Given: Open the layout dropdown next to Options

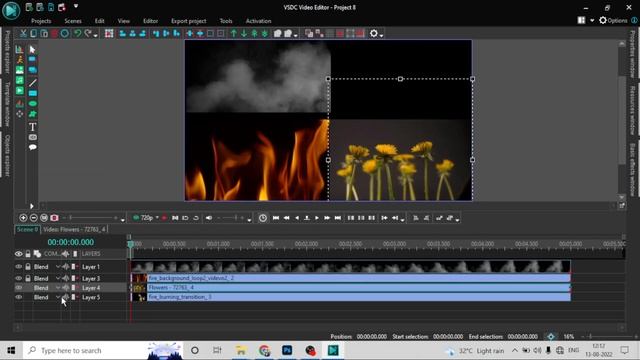Looking at the screenshot, I should (x=592, y=20).
